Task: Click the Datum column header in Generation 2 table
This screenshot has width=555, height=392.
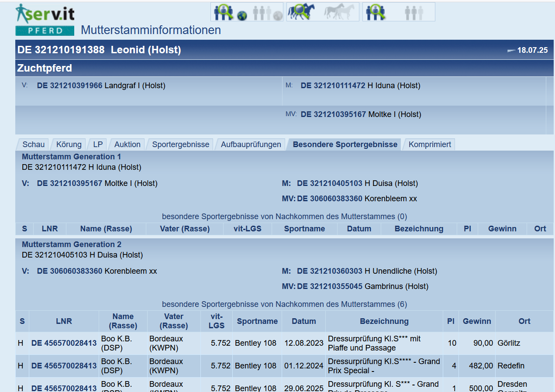Action: point(303,321)
